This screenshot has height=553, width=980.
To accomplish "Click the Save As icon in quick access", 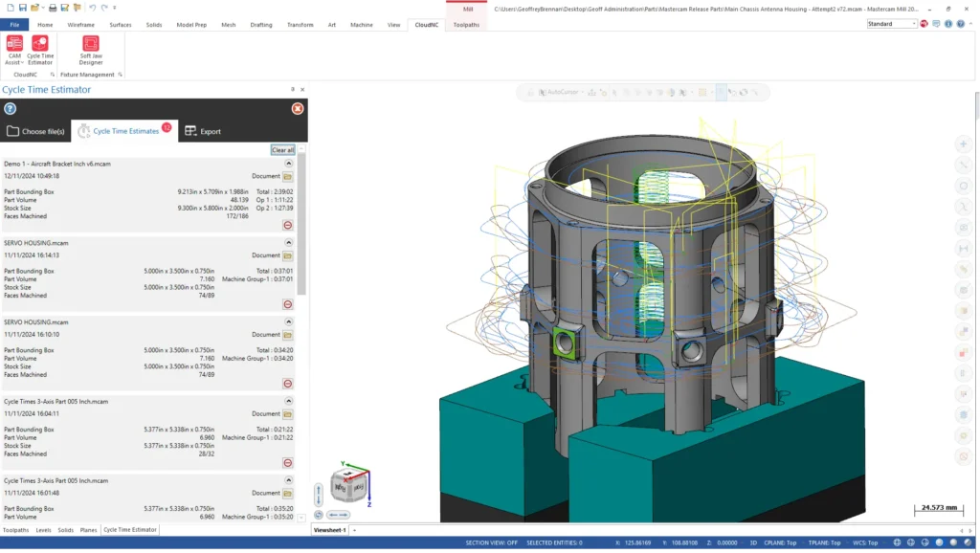I will pos(64,8).
